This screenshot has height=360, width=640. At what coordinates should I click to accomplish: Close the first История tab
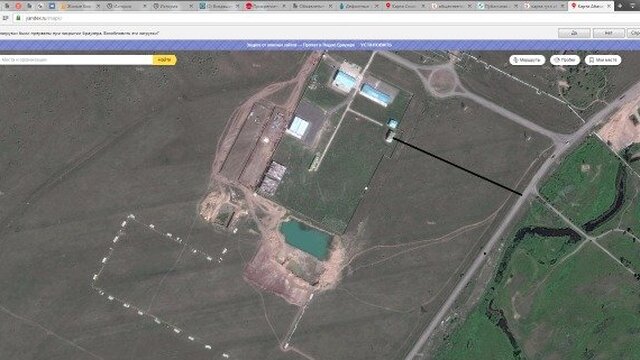coord(144,6)
